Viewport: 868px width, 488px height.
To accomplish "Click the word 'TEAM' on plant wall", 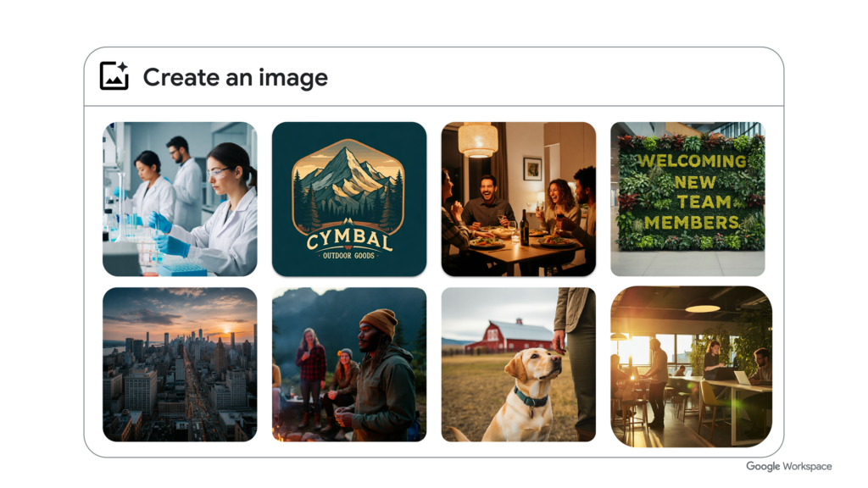I will pyautogui.click(x=687, y=202).
